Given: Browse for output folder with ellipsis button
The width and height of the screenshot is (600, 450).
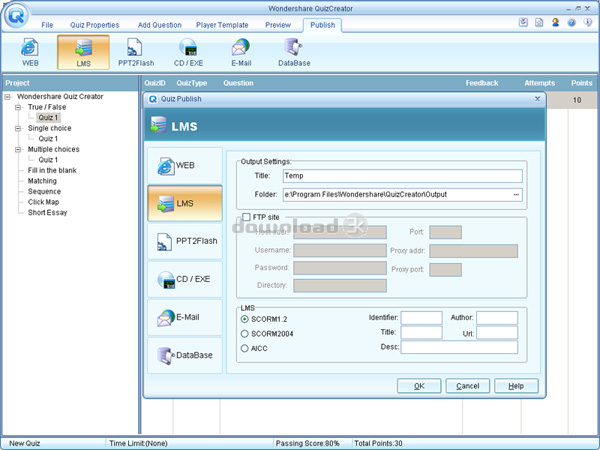Looking at the screenshot, I should (x=516, y=195).
